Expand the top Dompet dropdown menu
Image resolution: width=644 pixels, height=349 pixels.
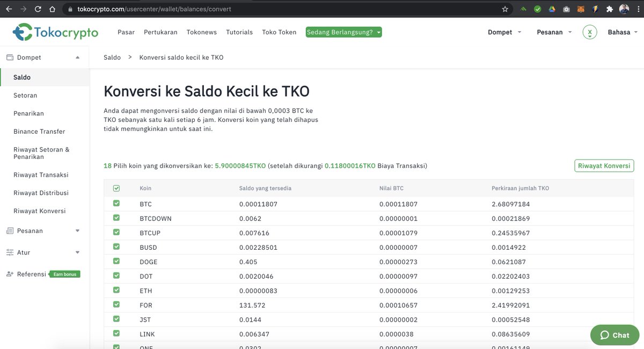coord(504,32)
